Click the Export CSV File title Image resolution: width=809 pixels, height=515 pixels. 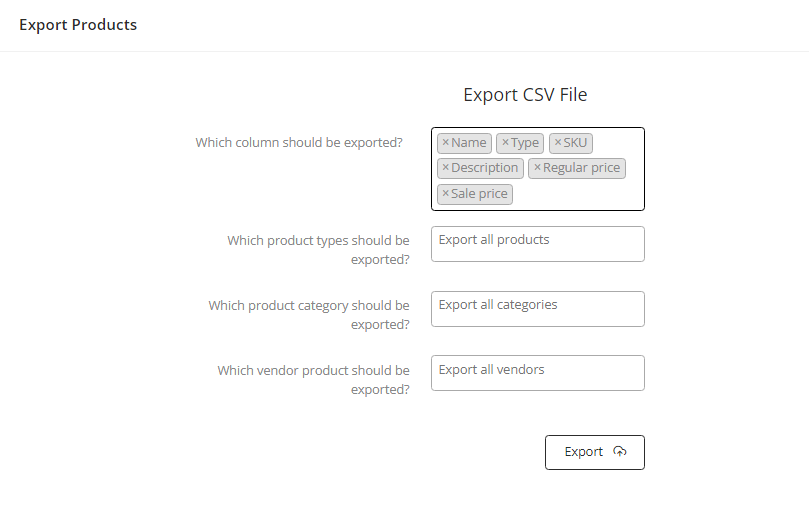525,95
